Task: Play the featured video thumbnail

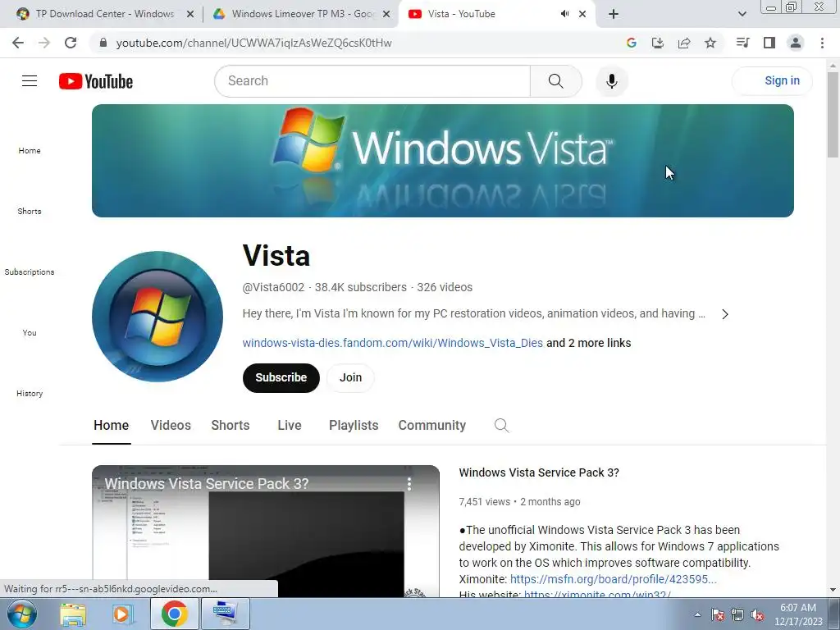Action: [265, 532]
